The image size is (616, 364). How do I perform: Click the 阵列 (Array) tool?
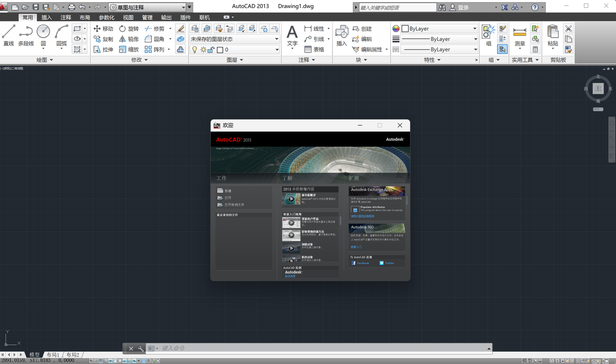[154, 50]
